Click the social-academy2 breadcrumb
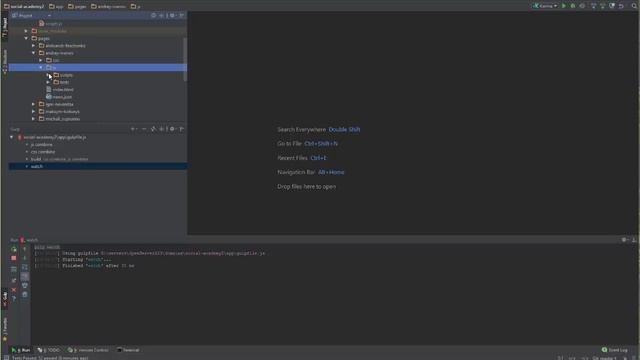Image resolution: width=640 pixels, height=360 pixels. pos(24,6)
